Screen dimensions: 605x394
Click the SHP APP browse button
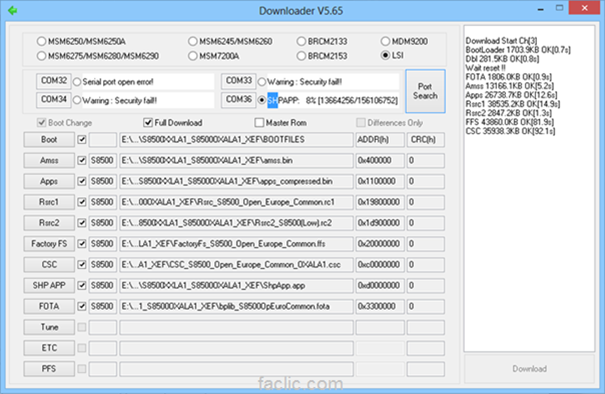click(49, 286)
